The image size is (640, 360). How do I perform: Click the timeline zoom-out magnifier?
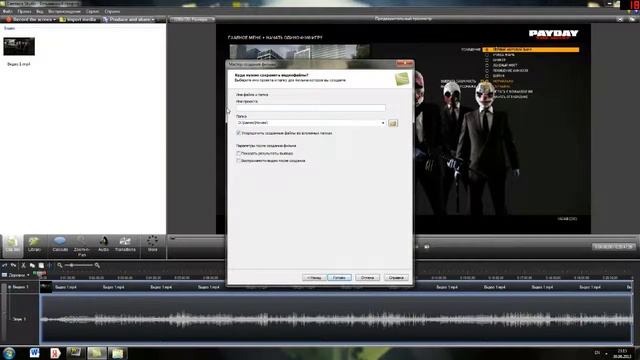(60, 265)
